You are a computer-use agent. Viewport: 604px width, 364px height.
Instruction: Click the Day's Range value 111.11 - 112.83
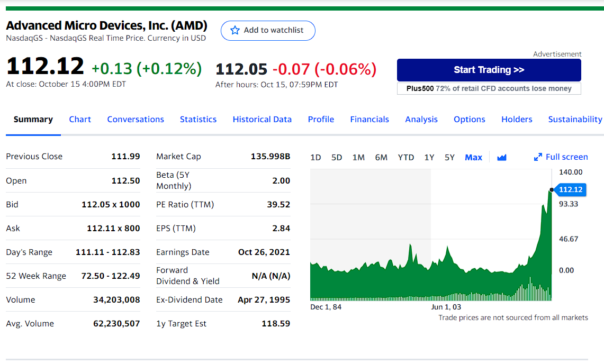pyautogui.click(x=108, y=252)
